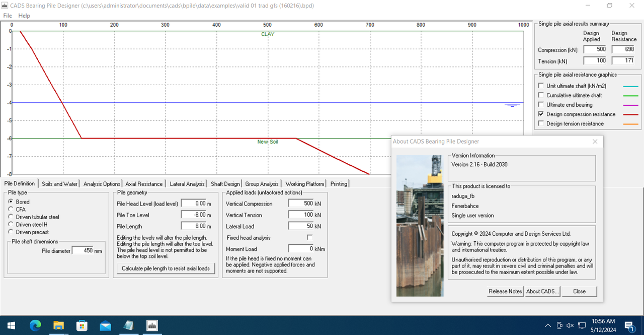Open Release Notes in About dialog

click(x=505, y=291)
